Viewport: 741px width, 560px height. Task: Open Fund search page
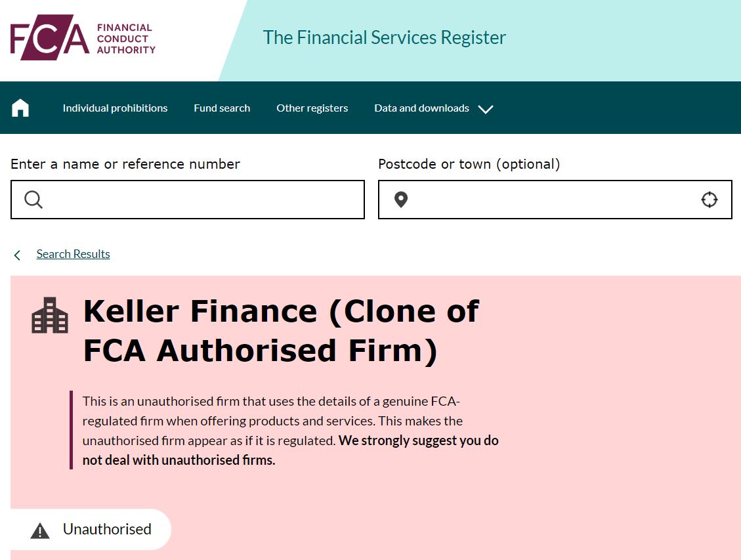click(x=222, y=108)
